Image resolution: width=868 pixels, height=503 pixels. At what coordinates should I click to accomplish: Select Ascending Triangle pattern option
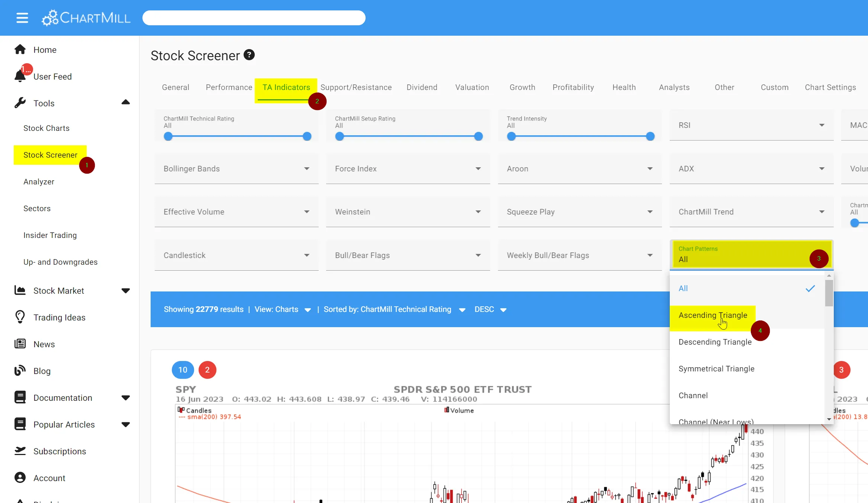pyautogui.click(x=747, y=315)
